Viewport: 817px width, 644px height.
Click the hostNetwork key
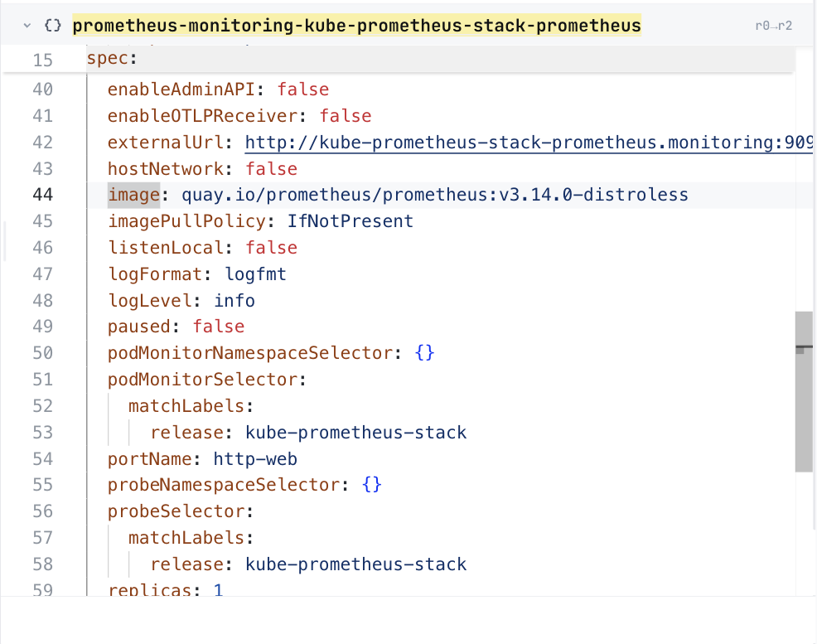pos(165,169)
